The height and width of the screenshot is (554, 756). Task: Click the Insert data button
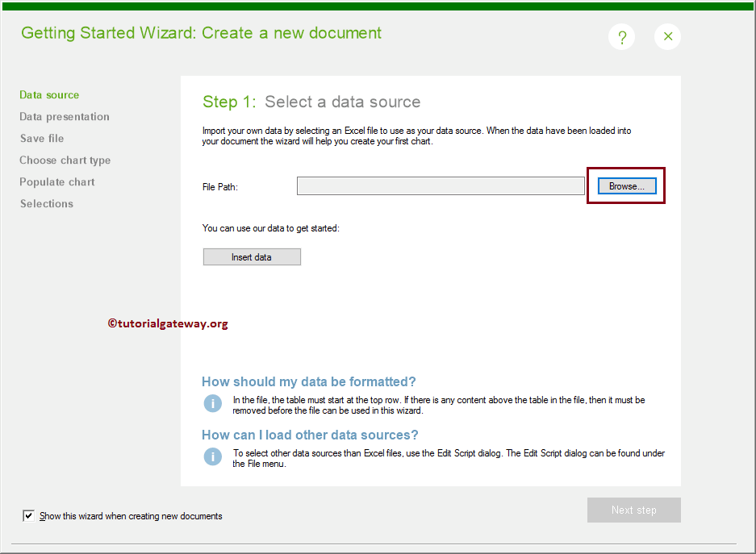[252, 256]
